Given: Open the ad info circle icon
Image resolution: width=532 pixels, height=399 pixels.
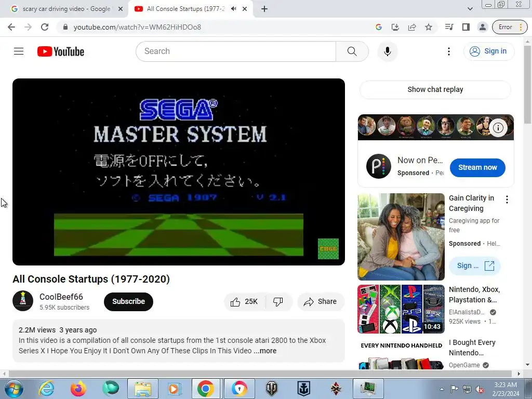Looking at the screenshot, I should [498, 128].
